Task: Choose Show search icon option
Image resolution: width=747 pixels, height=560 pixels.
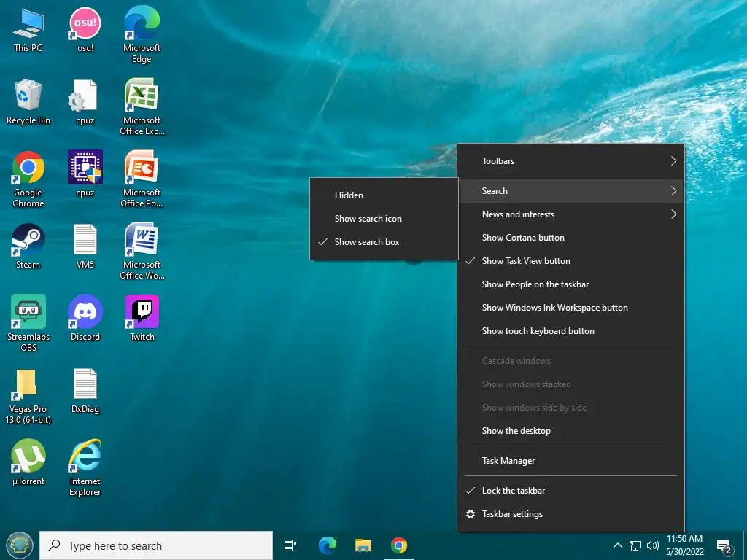Action: (x=384, y=219)
